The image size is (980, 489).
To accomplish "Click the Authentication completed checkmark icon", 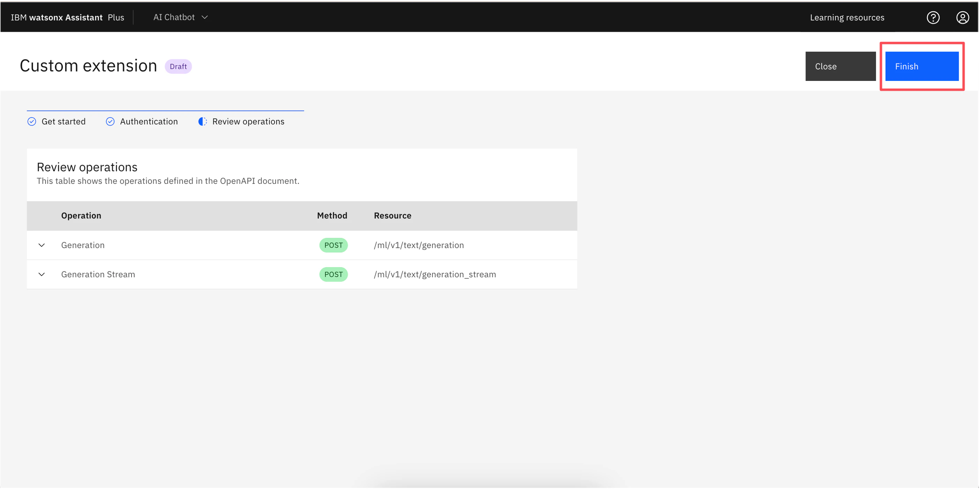I will (x=110, y=122).
